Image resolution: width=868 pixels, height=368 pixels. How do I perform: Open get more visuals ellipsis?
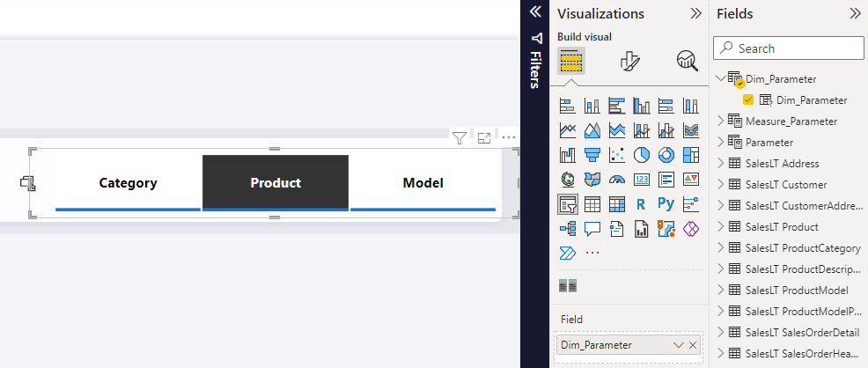click(x=592, y=253)
